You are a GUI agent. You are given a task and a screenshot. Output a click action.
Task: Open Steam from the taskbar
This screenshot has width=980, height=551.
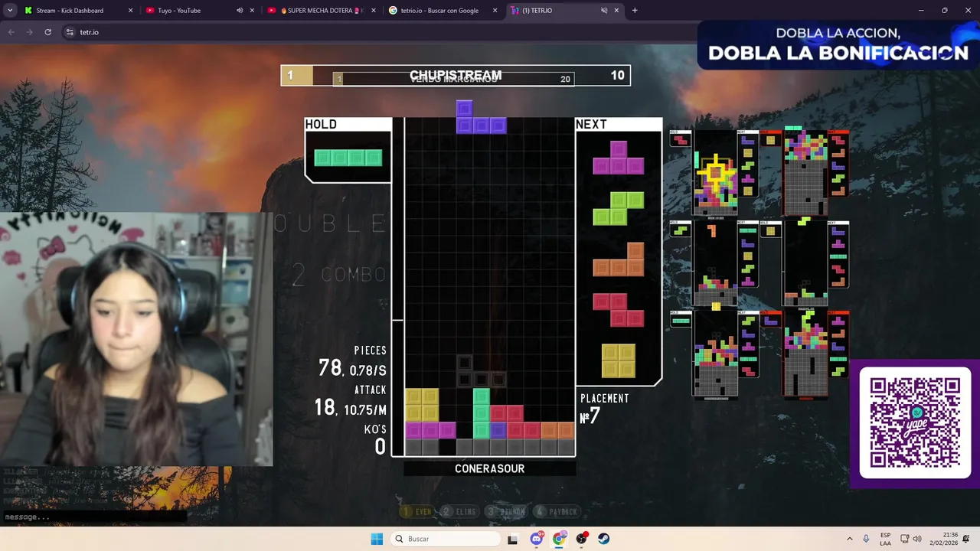(x=604, y=539)
